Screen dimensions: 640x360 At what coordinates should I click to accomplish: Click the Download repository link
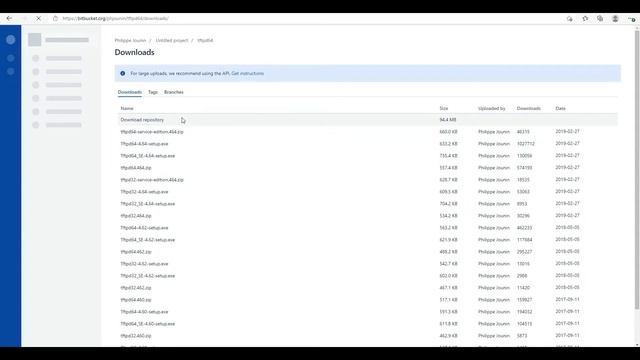pyautogui.click(x=142, y=120)
